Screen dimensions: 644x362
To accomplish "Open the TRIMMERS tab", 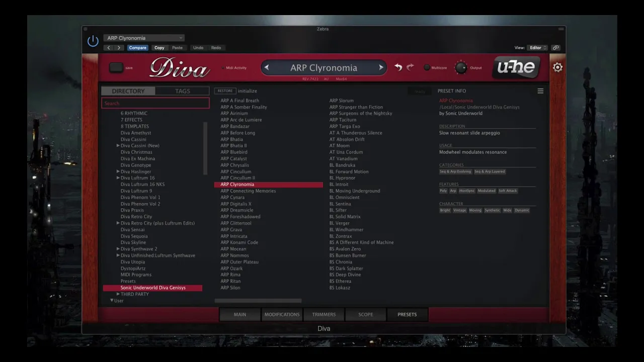I will [x=324, y=315].
